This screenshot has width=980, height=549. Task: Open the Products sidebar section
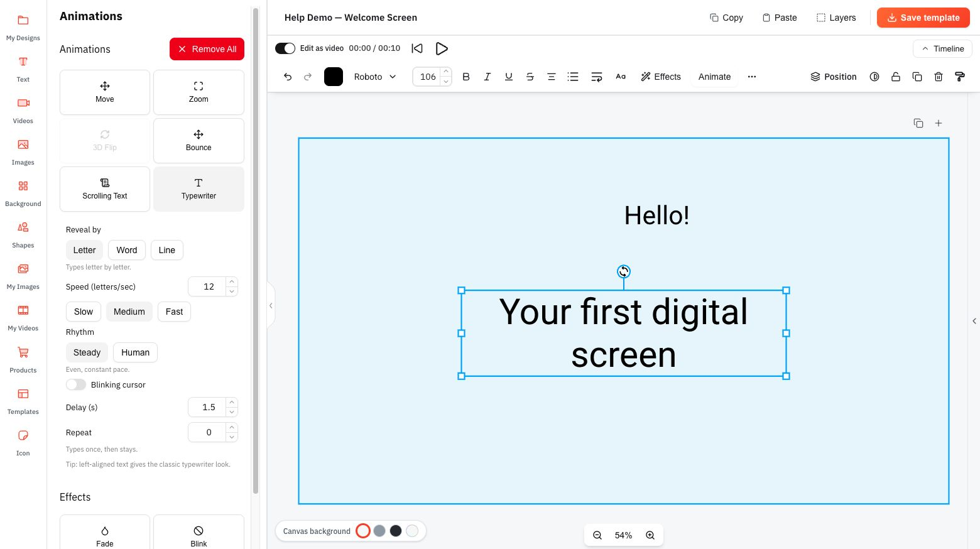click(x=23, y=361)
